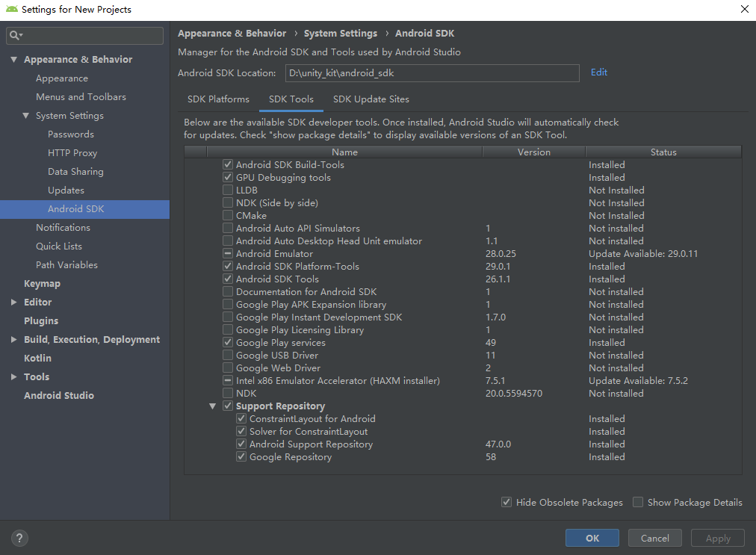Collapse System Settings tree node

click(26, 116)
